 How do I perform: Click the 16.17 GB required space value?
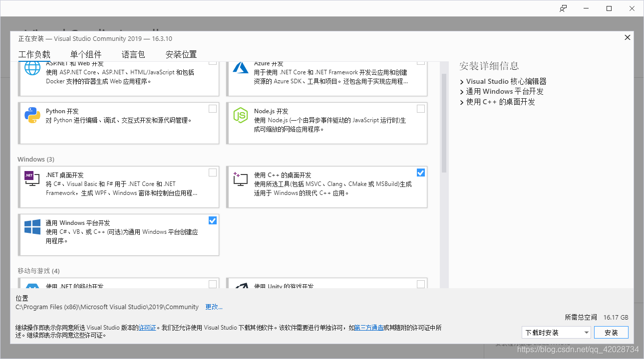pos(616,317)
